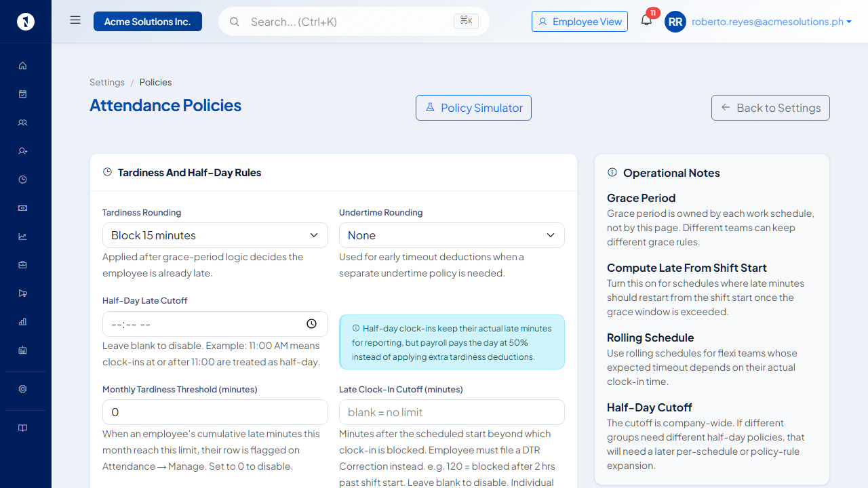Switch to Employee View
Viewport: 868px width, 488px height.
(580, 22)
